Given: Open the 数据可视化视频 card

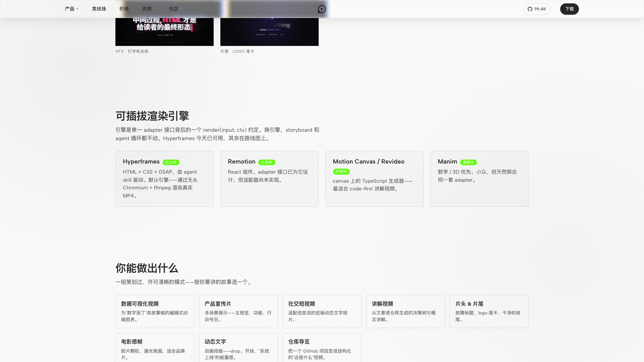Looking at the screenshot, I should [x=155, y=311].
